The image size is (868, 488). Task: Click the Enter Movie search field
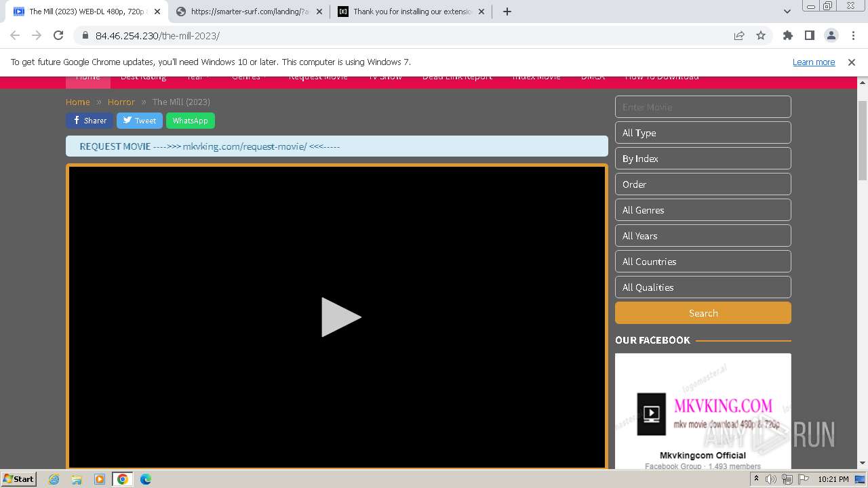point(703,107)
